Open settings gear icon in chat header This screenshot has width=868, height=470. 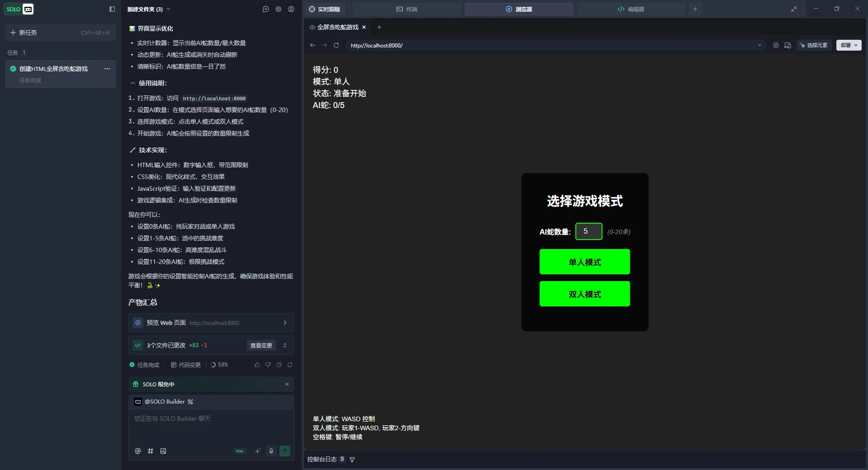pyautogui.click(x=278, y=9)
